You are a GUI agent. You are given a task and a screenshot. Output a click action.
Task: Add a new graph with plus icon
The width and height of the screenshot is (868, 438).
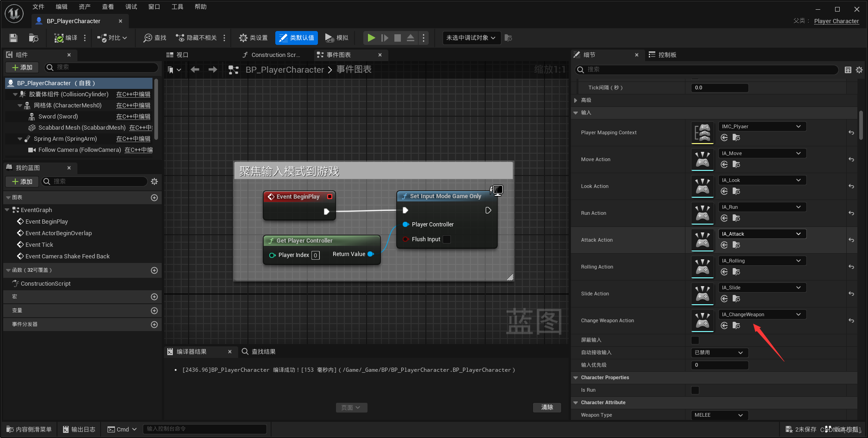[x=154, y=198]
